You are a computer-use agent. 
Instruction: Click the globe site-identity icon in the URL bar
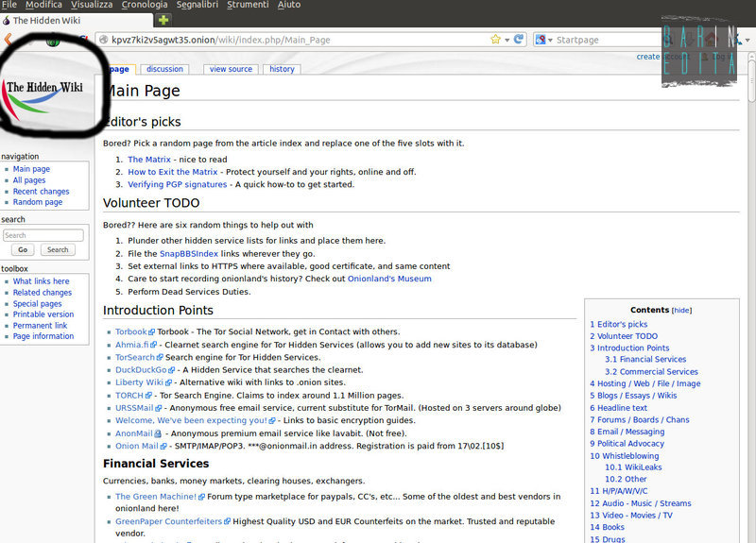pyautogui.click(x=103, y=40)
